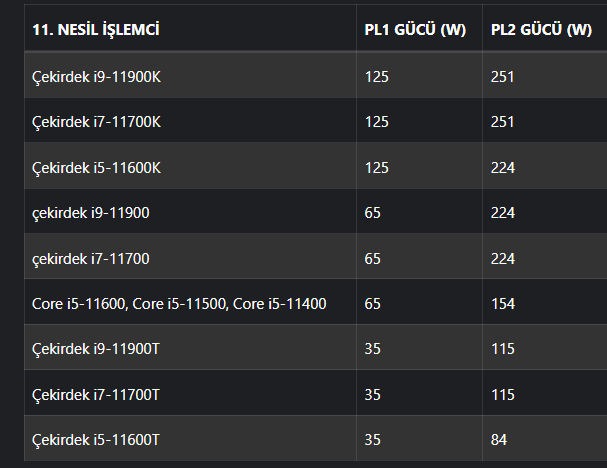Image resolution: width=607 pixels, height=468 pixels.
Task: Select the PL2 GÜCÜ (W) column header
Action: (x=541, y=30)
